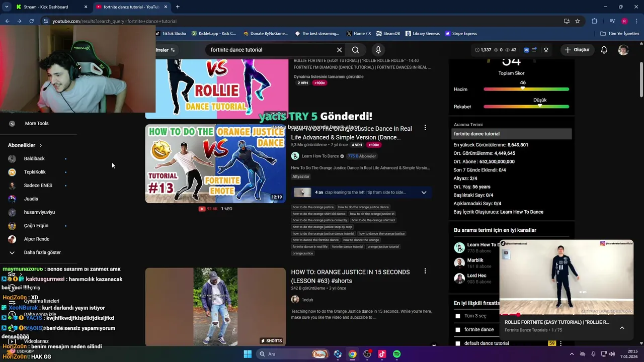
Task: Check the 'default dance tutorial' checkbox
Action: point(457,343)
